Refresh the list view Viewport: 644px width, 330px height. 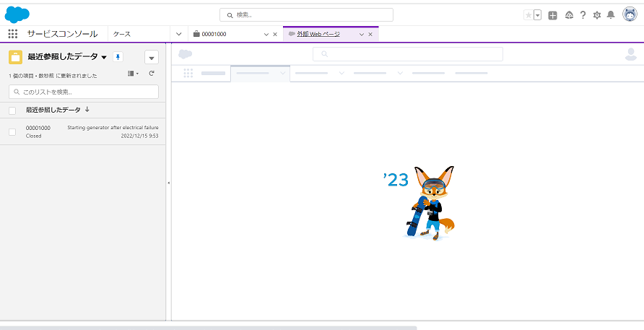point(152,73)
